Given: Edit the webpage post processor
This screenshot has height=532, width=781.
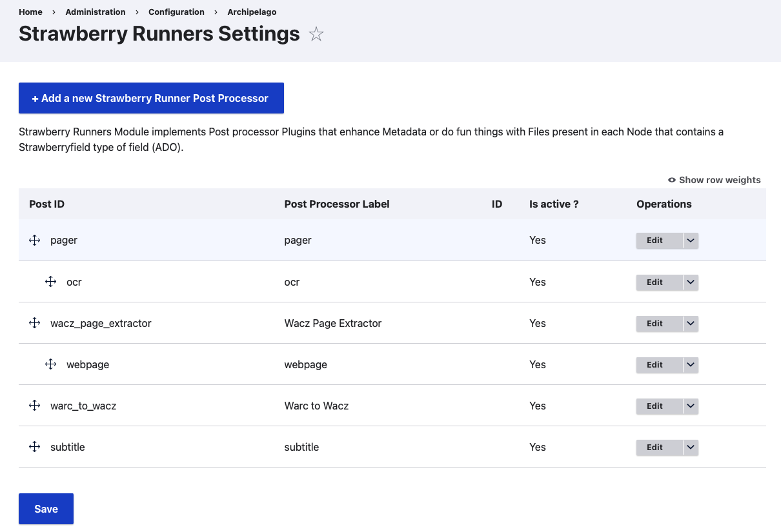Looking at the screenshot, I should click(x=659, y=365).
